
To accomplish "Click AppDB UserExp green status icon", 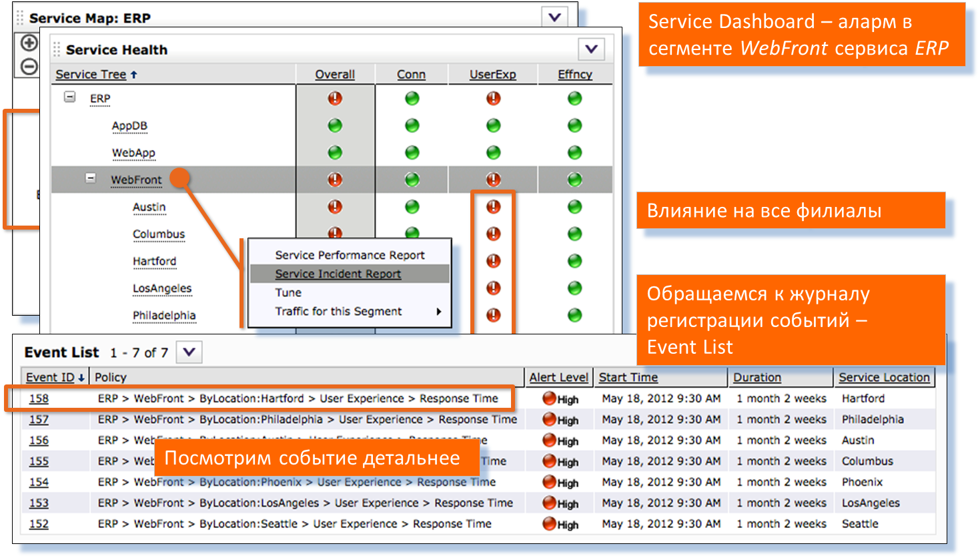I will (x=493, y=125).
